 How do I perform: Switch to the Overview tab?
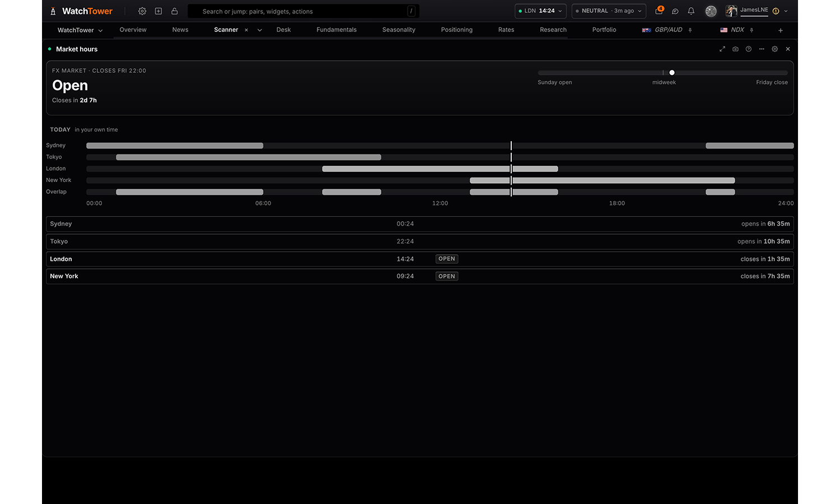133,30
